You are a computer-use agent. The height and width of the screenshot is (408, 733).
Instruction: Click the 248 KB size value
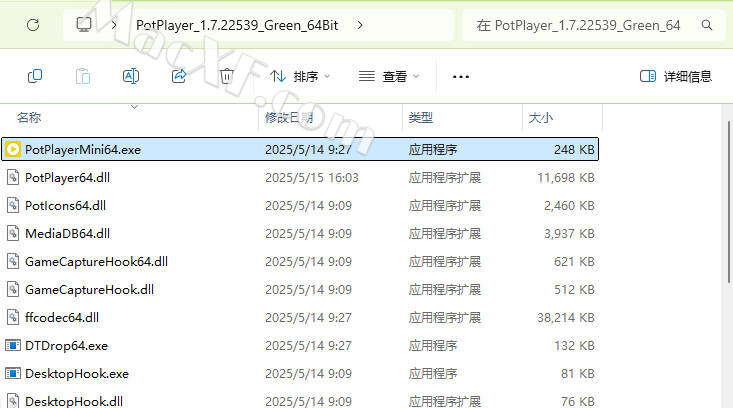575,150
